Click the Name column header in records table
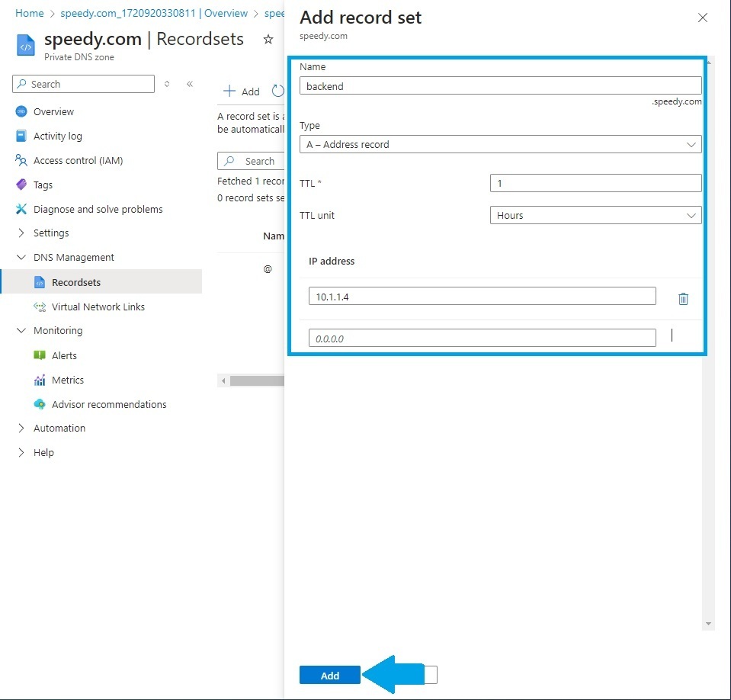 click(x=273, y=236)
